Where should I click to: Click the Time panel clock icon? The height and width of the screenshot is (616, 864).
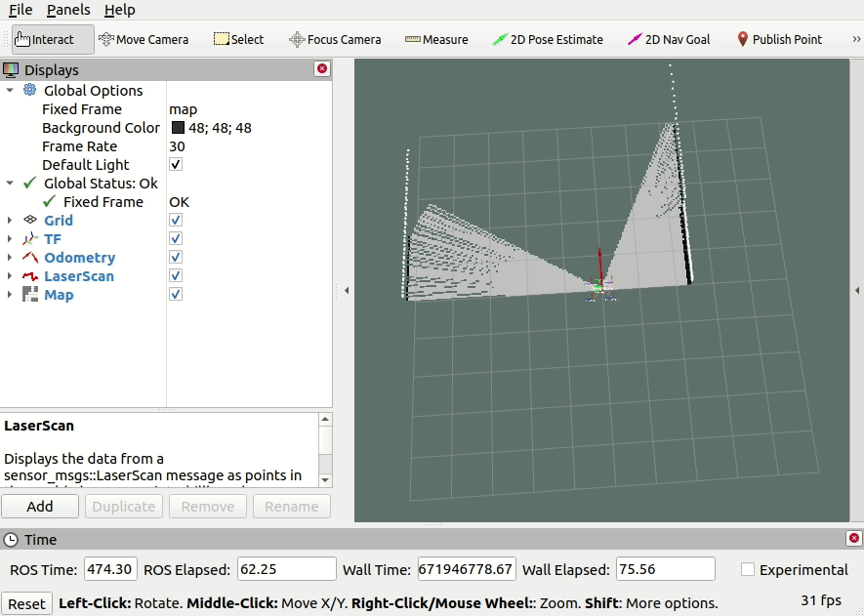(11, 540)
